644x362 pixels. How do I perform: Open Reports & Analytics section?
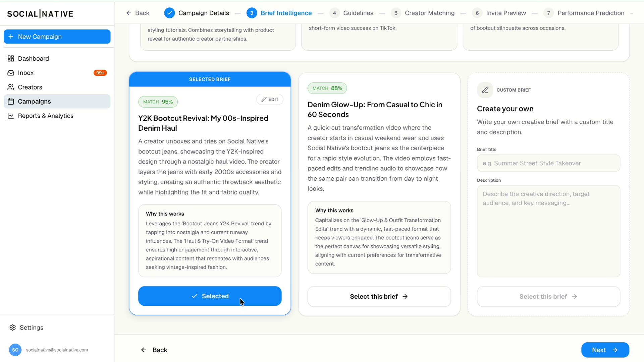[x=57, y=116]
